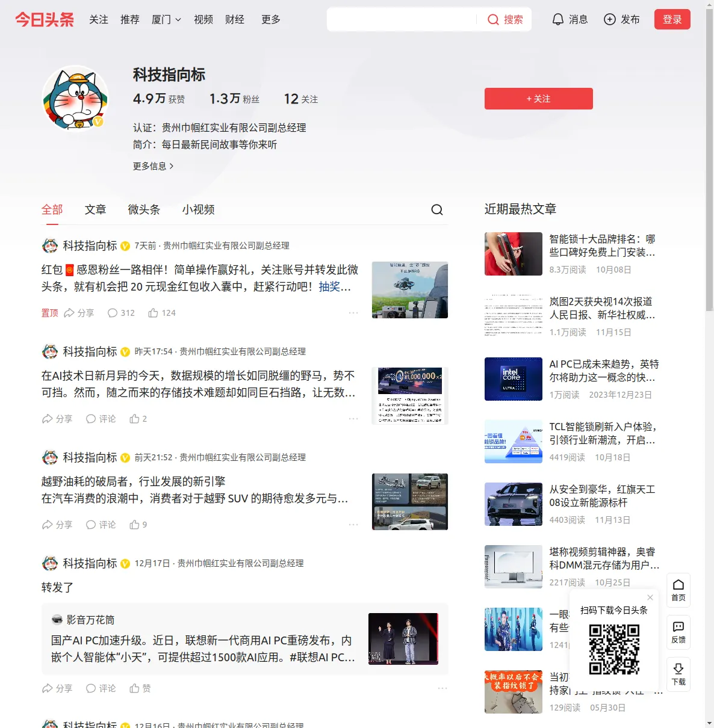Screen dimensions: 714x728
Task: Share the AI技术 storage post
Action: click(57, 419)
